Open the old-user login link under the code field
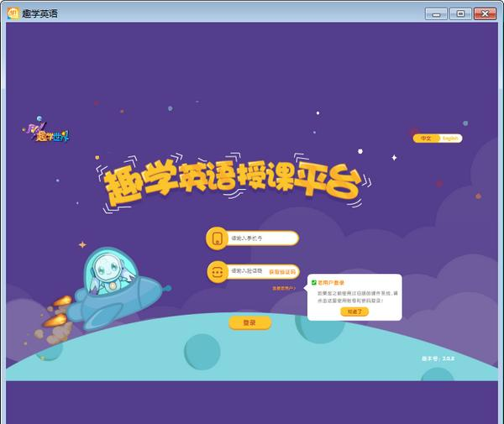 coord(284,288)
